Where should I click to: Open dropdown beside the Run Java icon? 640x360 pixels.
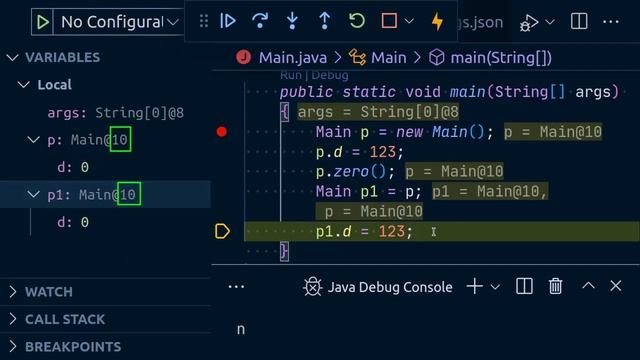click(550, 22)
